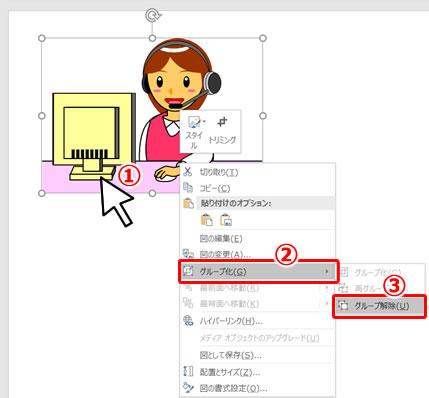Viewport: 429px width, 398px height.
Task: Expand the 最前面へ移動 submenu arrow
Action: coord(327,287)
